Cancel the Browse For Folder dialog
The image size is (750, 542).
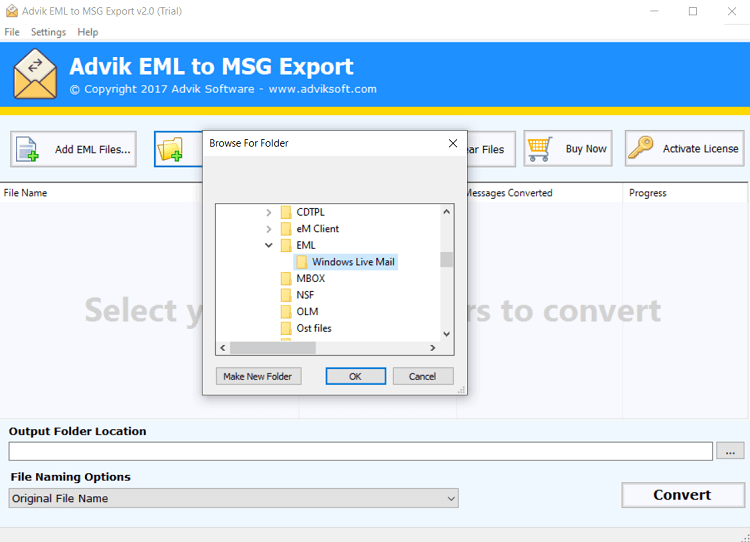(x=423, y=376)
